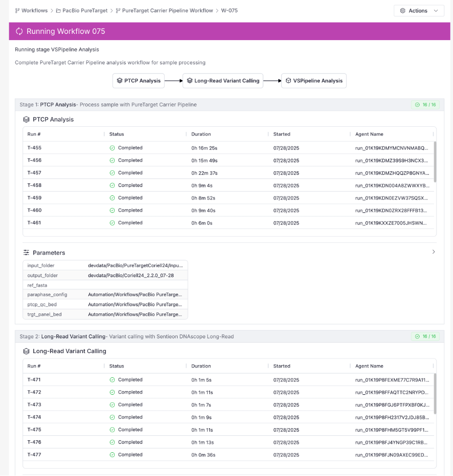Screen dimensions: 453x476
Task: Click the layers icon beside Long-Read Variant Calling heading
Action: 27,351
